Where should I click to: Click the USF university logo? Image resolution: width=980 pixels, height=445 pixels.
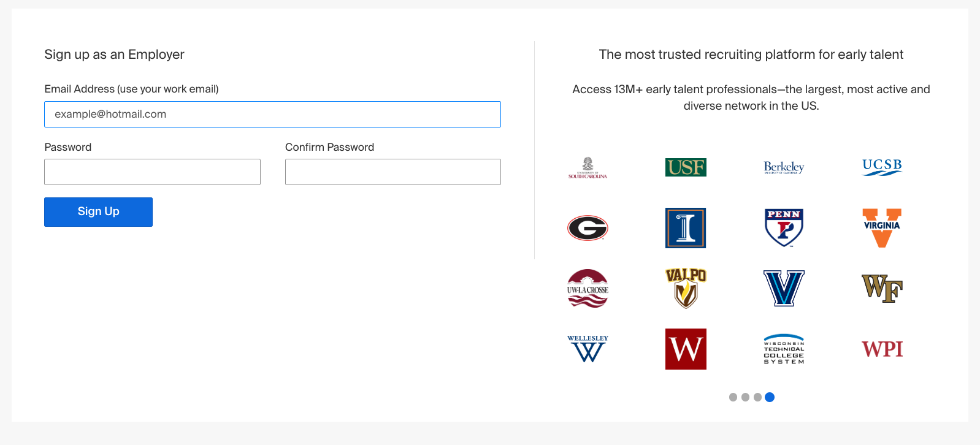coord(686,167)
